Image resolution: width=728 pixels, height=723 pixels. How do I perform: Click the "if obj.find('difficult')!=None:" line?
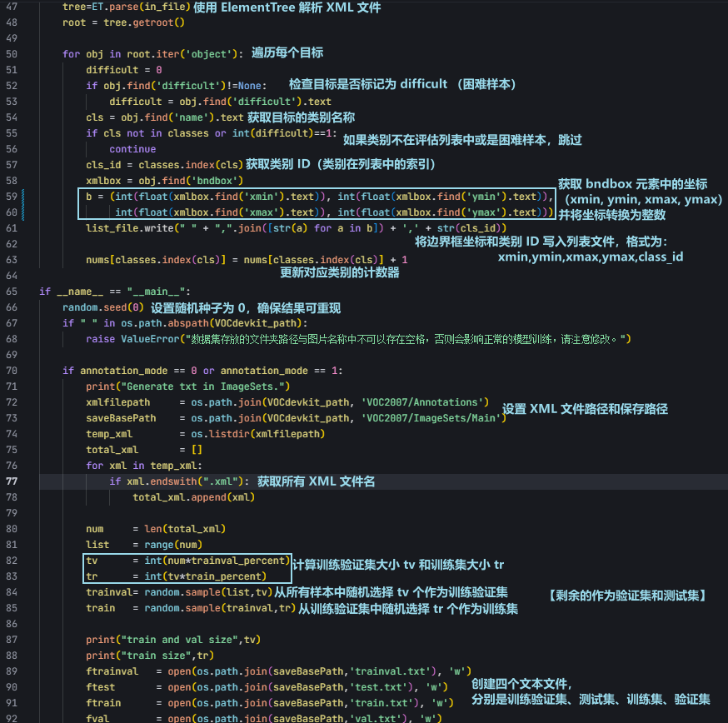176,86
